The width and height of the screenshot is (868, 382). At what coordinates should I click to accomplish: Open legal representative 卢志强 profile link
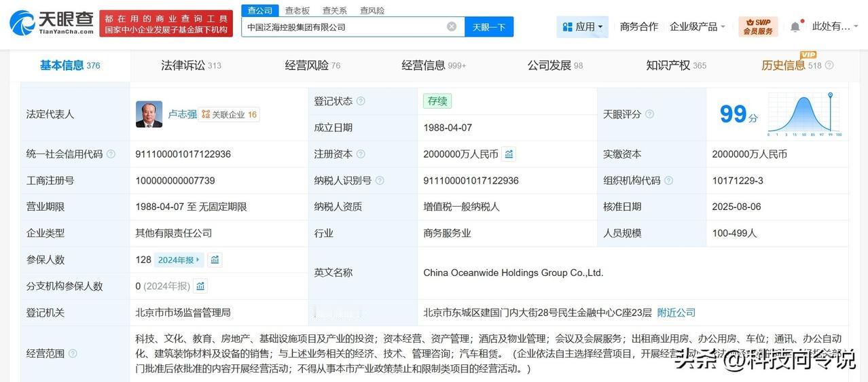(x=182, y=114)
